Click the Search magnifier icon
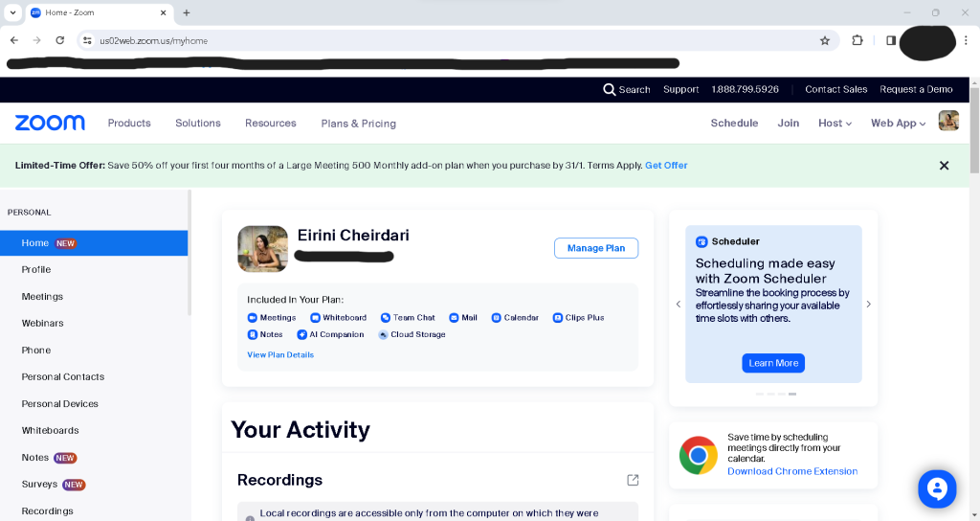 coord(609,89)
